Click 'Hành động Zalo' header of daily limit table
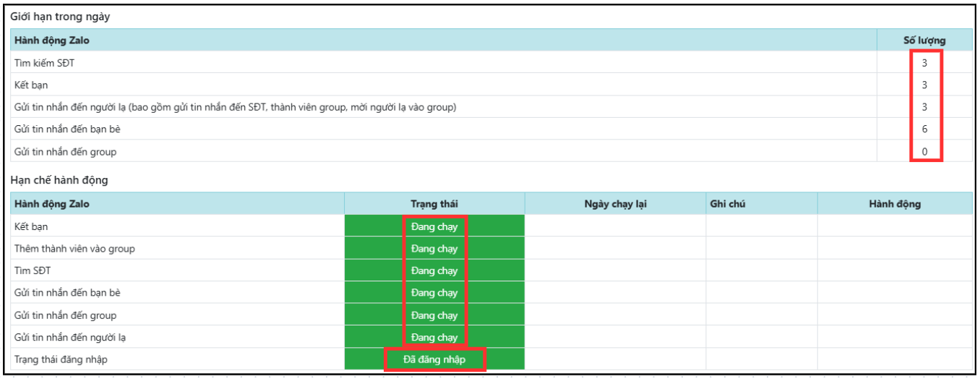Image resolution: width=980 pixels, height=379 pixels. pos(51,41)
